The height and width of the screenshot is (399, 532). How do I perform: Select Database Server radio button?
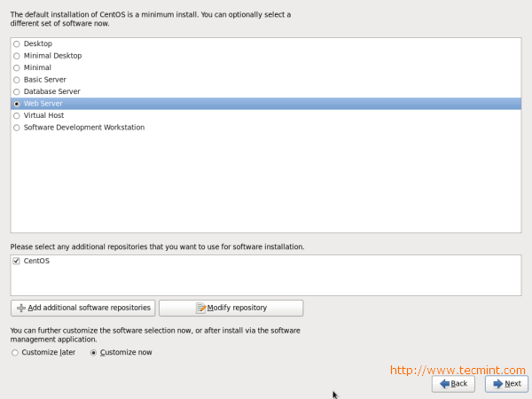point(17,91)
